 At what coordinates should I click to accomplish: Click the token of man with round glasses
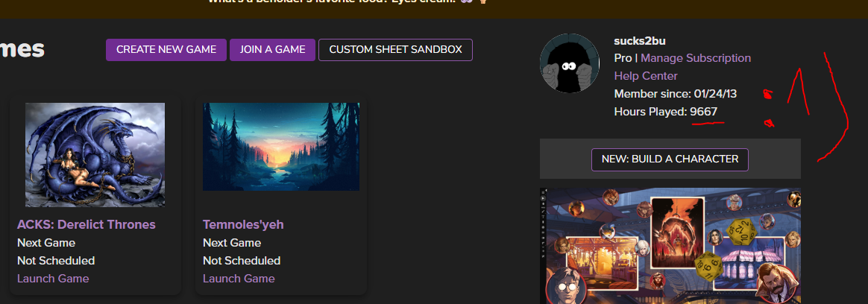click(567, 286)
